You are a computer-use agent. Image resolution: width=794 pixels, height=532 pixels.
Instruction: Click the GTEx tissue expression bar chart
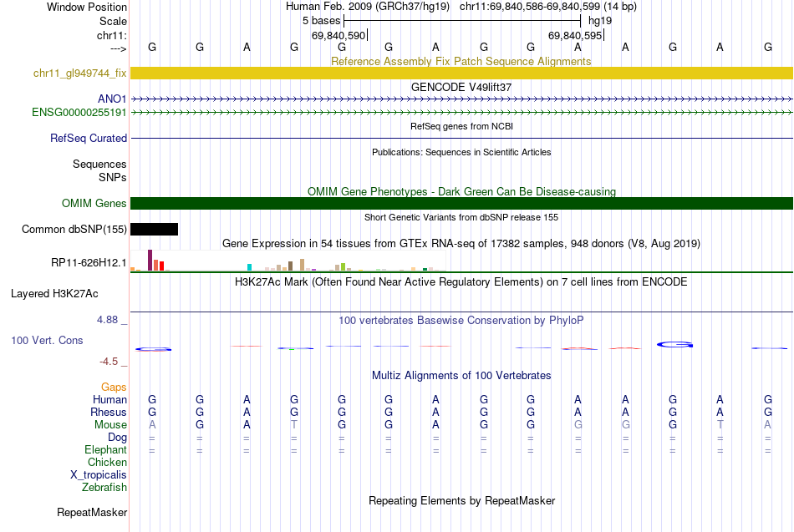(288, 261)
